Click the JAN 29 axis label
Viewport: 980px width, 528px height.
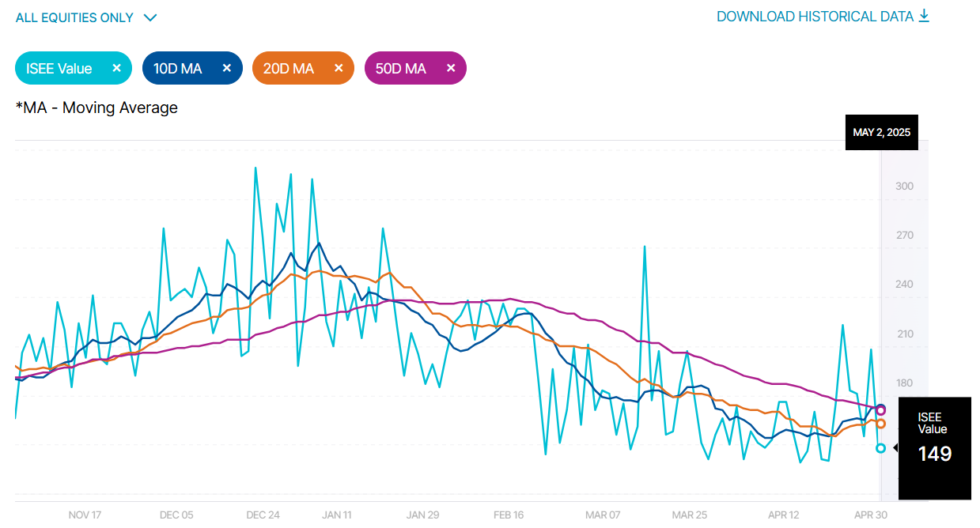422,515
